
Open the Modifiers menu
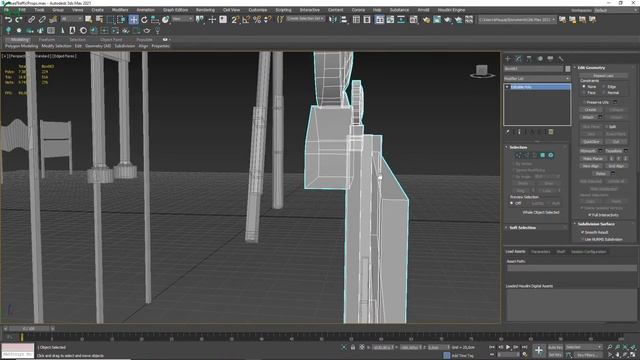tap(120, 9)
